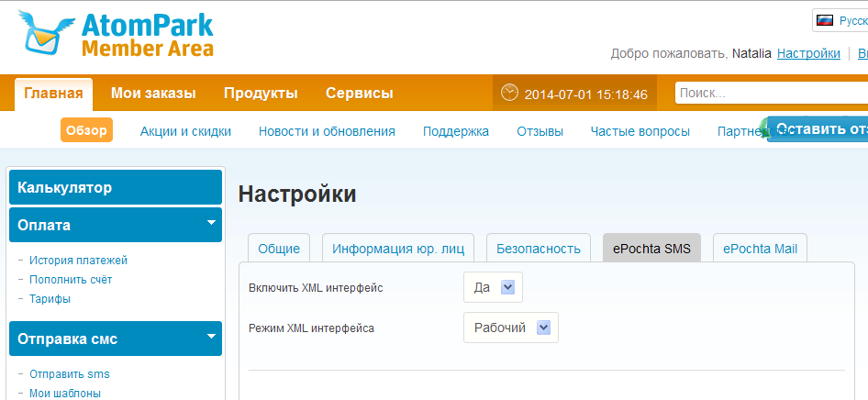The height and width of the screenshot is (400, 868).
Task: Open the Режим XML интерфейса dropdown
Action: 543,328
